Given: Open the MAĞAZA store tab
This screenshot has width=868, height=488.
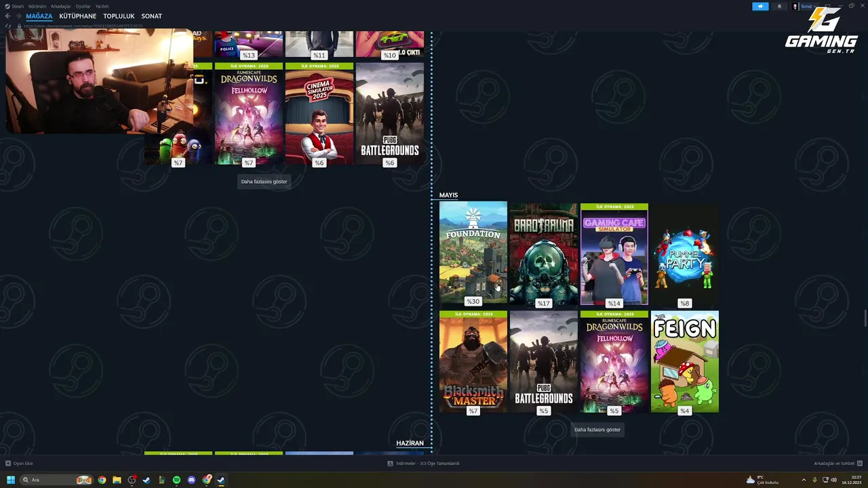Looking at the screenshot, I should 39,16.
